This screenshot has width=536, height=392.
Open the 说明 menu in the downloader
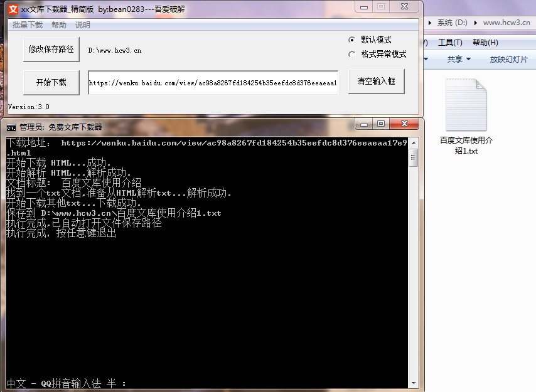83,25
